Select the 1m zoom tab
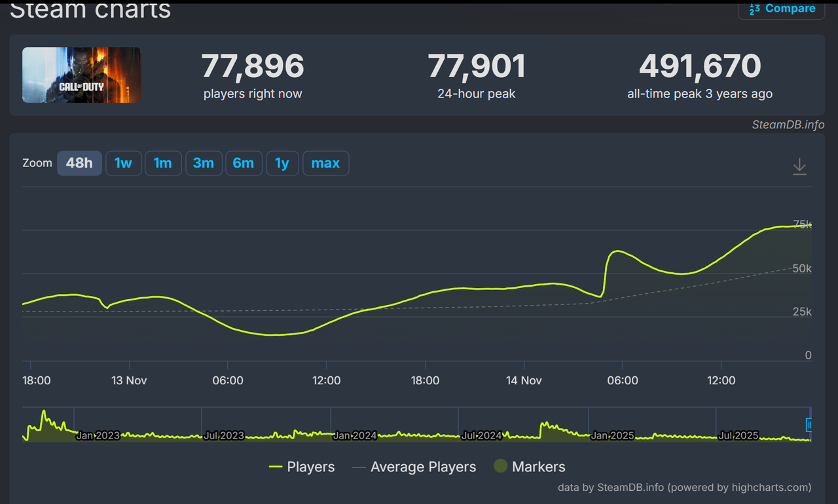Image resolution: width=838 pixels, height=504 pixels. click(163, 163)
